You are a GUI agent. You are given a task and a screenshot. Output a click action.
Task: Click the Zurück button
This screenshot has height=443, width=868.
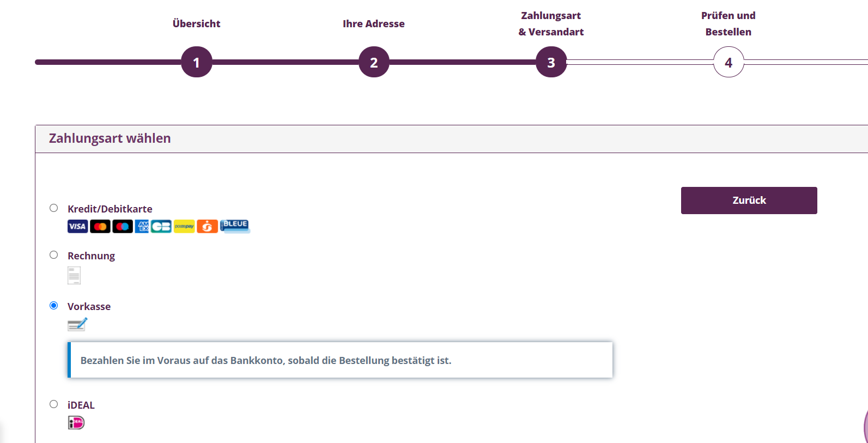point(749,201)
